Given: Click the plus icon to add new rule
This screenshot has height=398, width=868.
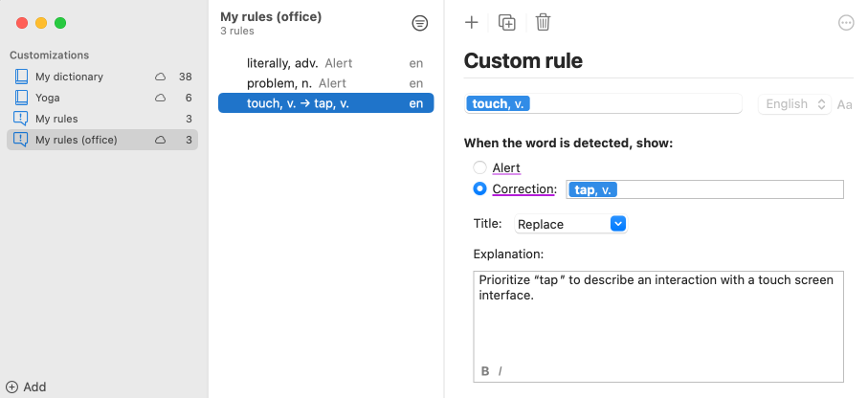Looking at the screenshot, I should click(471, 23).
